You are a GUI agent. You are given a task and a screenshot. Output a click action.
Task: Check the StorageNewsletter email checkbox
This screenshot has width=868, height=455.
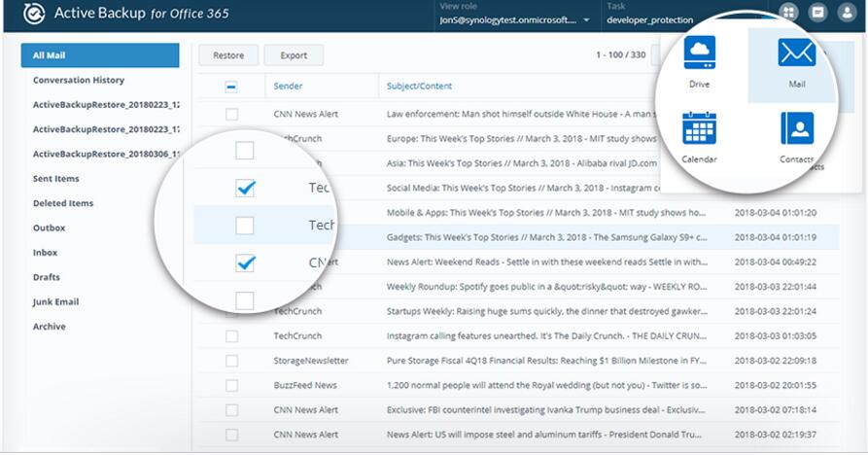point(231,361)
